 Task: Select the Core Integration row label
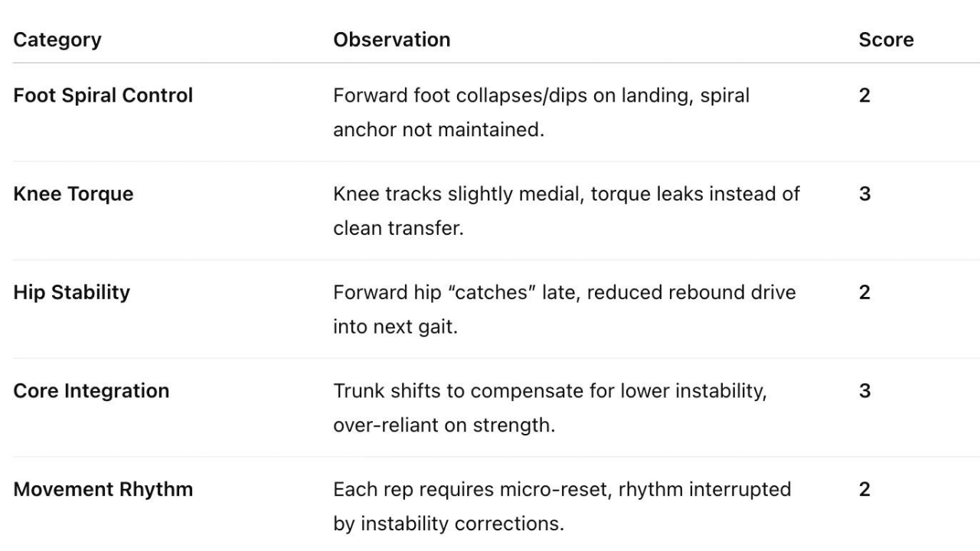coord(91,391)
